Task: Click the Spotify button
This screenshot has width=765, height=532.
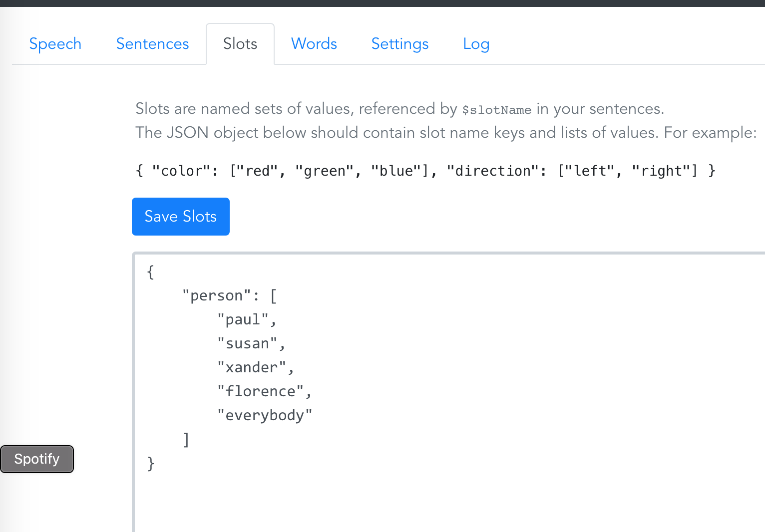Action: (x=37, y=459)
